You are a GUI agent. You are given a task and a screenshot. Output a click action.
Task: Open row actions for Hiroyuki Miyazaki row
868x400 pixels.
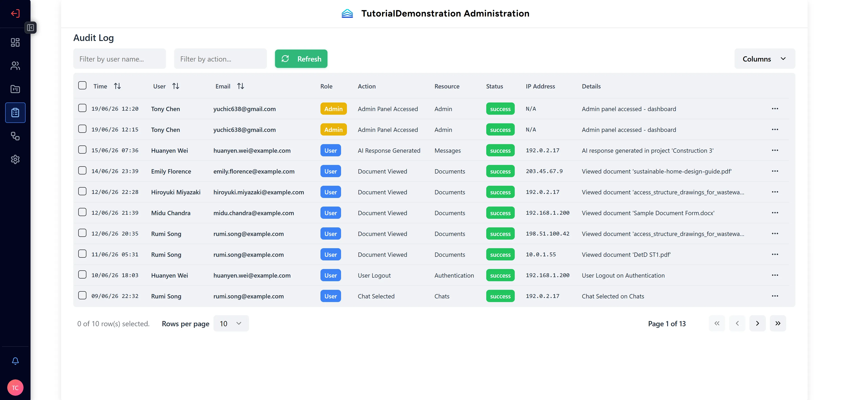(775, 192)
